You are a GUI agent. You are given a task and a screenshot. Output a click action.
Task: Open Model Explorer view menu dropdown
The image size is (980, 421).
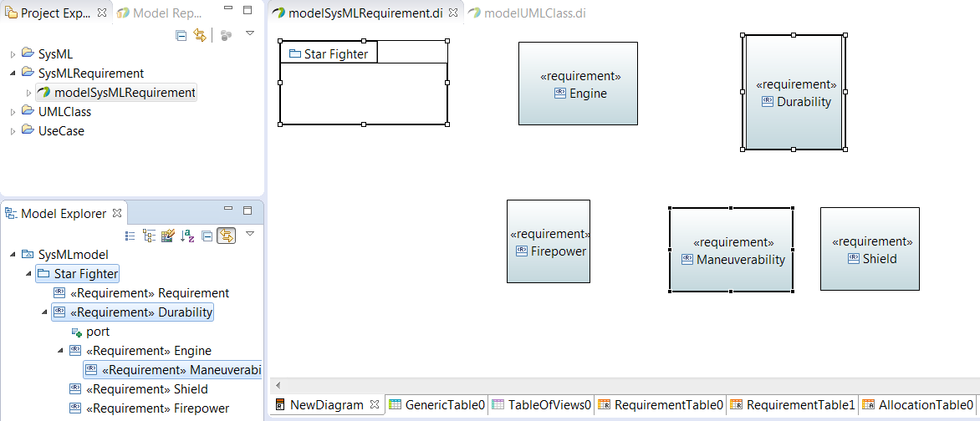pos(250,234)
